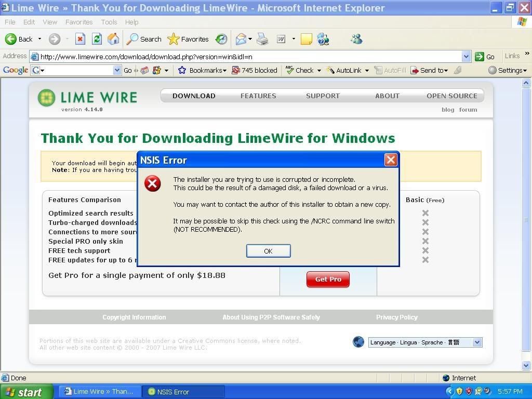Image resolution: width=532 pixels, height=399 pixels.
Task: Open About Using P2P Software Safely link
Action: [271, 317]
